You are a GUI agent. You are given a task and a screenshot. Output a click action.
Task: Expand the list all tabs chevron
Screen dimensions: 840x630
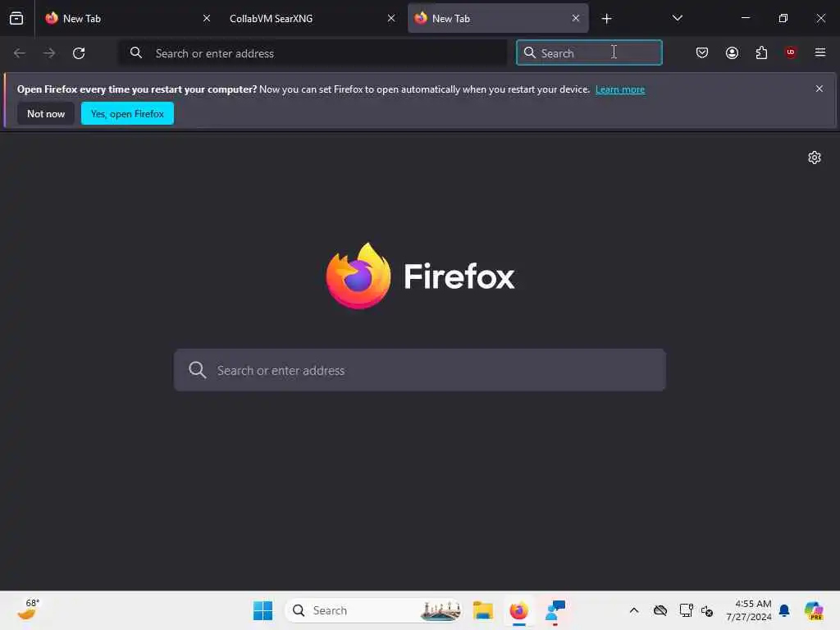pyautogui.click(x=677, y=18)
